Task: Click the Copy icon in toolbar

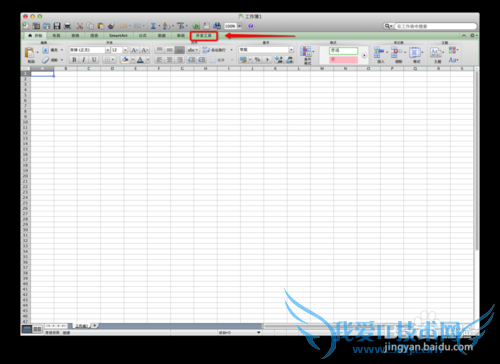Action: (90, 26)
